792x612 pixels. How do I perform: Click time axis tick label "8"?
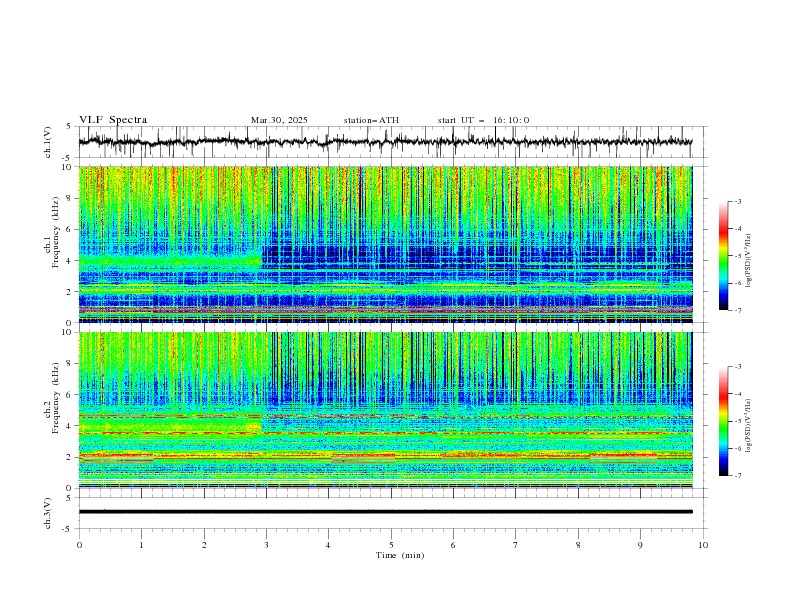click(x=578, y=545)
